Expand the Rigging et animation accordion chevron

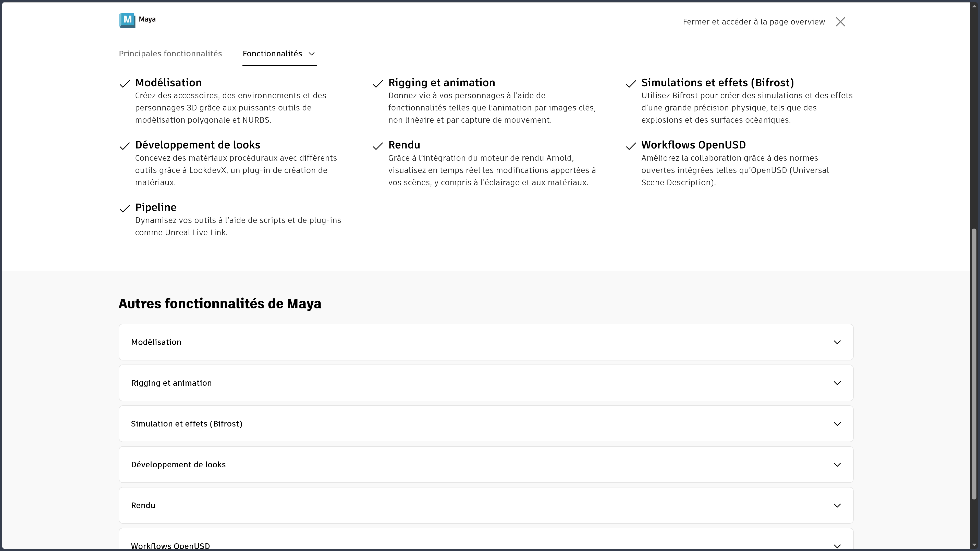click(x=837, y=383)
